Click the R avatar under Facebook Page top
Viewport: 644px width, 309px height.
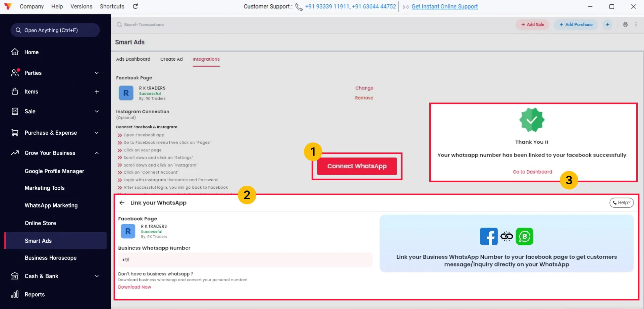coord(126,93)
